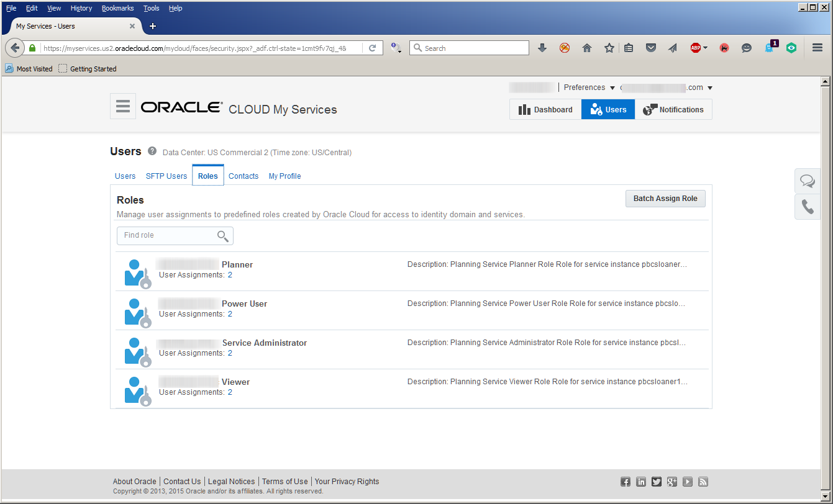Close the My Services - Users tab
Image resolution: width=833 pixels, height=504 pixels.
click(x=132, y=26)
